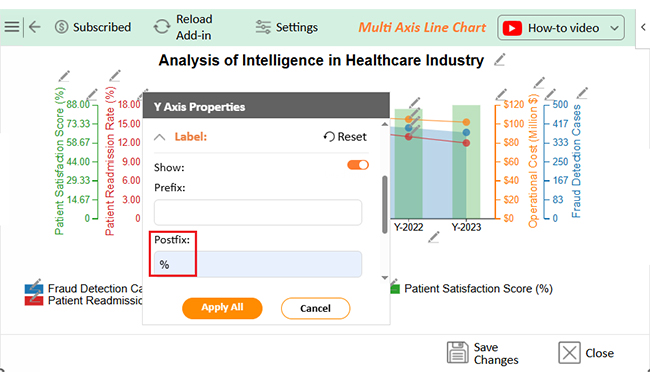Viewport: 650px width, 381px height.
Task: Click the green Patient Satisfaction legend swatch
Action: 395,289
